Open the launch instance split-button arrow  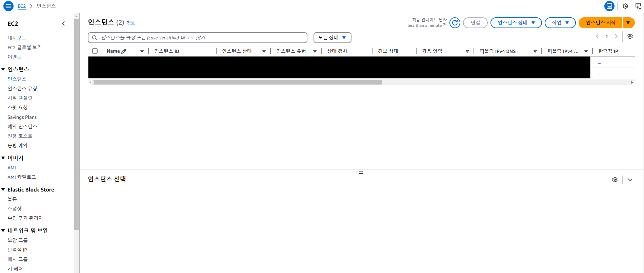click(628, 23)
